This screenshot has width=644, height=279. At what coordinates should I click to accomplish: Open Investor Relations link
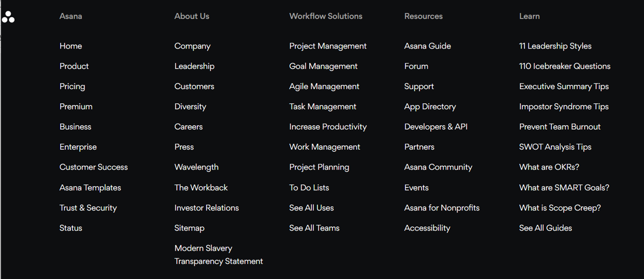tap(207, 208)
